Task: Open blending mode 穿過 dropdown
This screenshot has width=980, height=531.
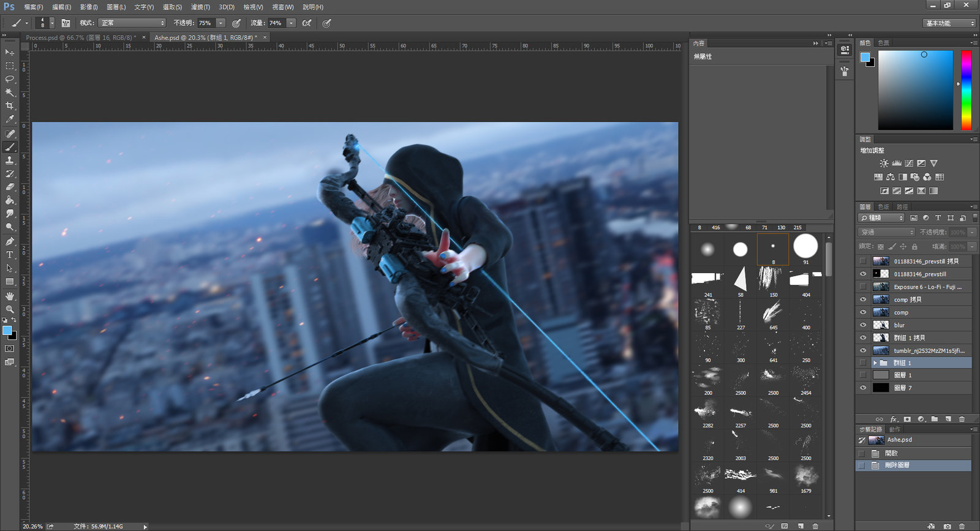Action: pyautogui.click(x=886, y=232)
